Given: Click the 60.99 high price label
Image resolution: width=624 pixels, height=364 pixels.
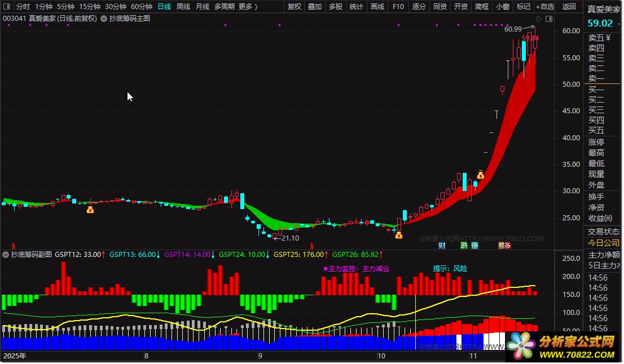Looking at the screenshot, I should 513,29.
